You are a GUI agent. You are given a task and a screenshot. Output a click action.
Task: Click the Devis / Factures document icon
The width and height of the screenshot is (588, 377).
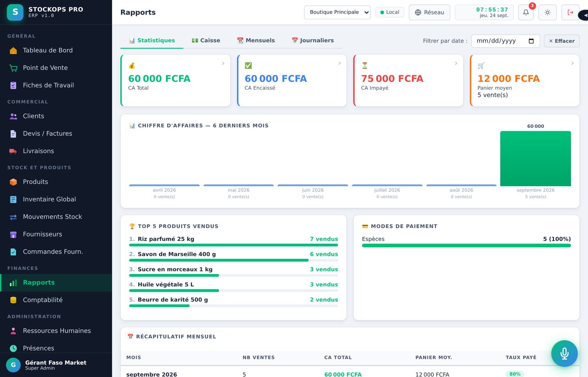click(x=13, y=134)
